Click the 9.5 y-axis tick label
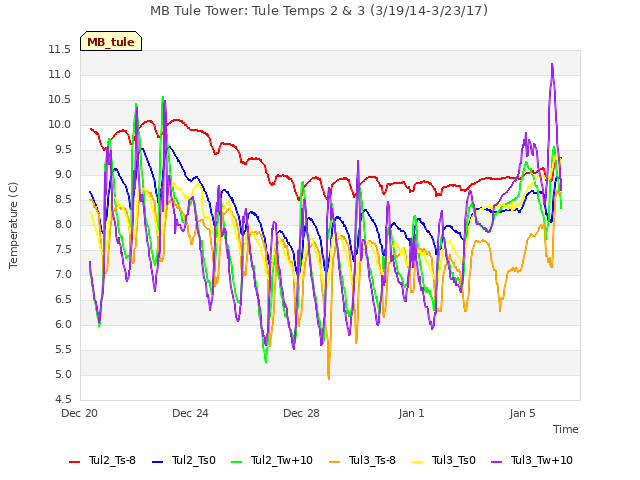The image size is (640, 480). pos(63,150)
